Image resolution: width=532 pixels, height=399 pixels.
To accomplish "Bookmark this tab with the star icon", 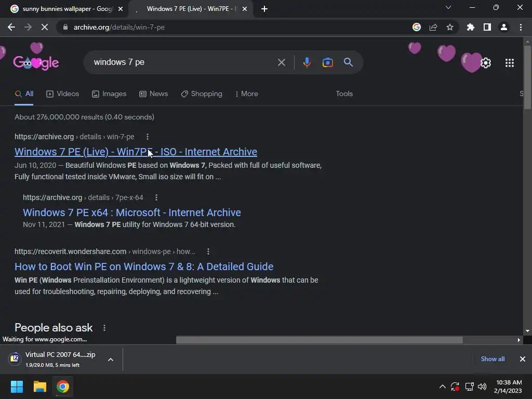I will 450,27.
